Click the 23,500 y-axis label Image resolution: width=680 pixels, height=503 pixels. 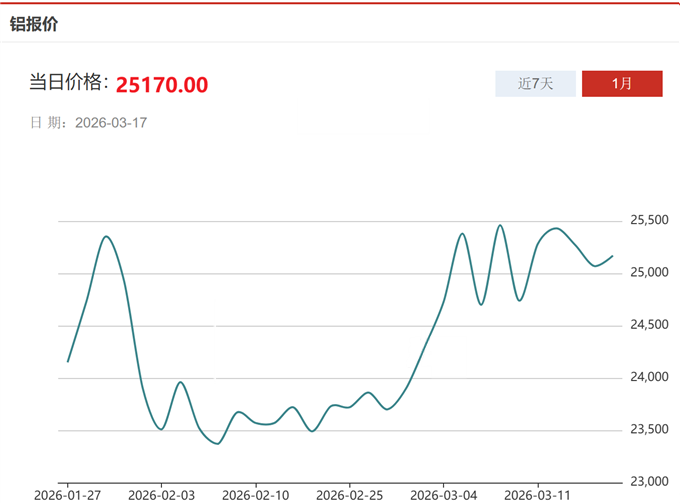pyautogui.click(x=650, y=430)
